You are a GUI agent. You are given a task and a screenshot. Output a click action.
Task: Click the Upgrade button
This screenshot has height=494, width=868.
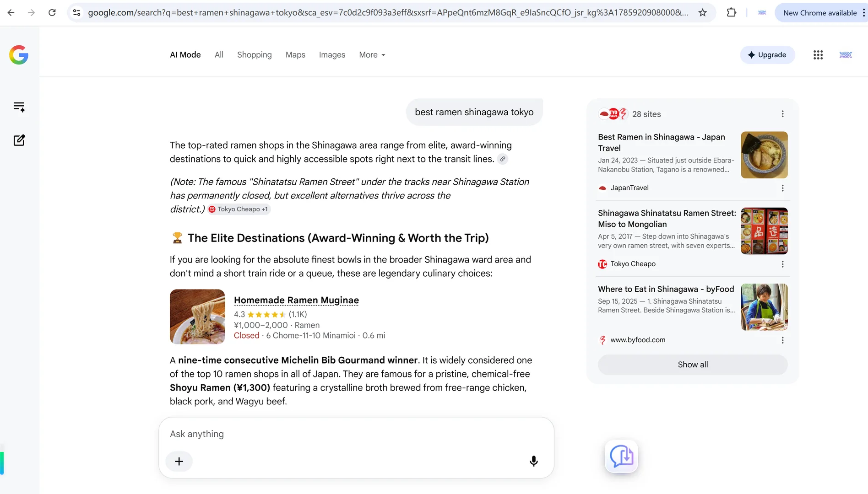767,55
